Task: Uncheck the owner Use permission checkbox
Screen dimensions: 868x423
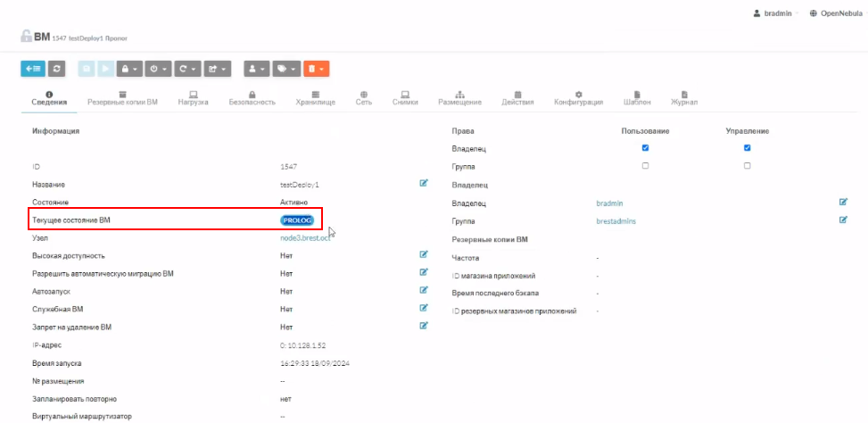Action: pos(645,148)
